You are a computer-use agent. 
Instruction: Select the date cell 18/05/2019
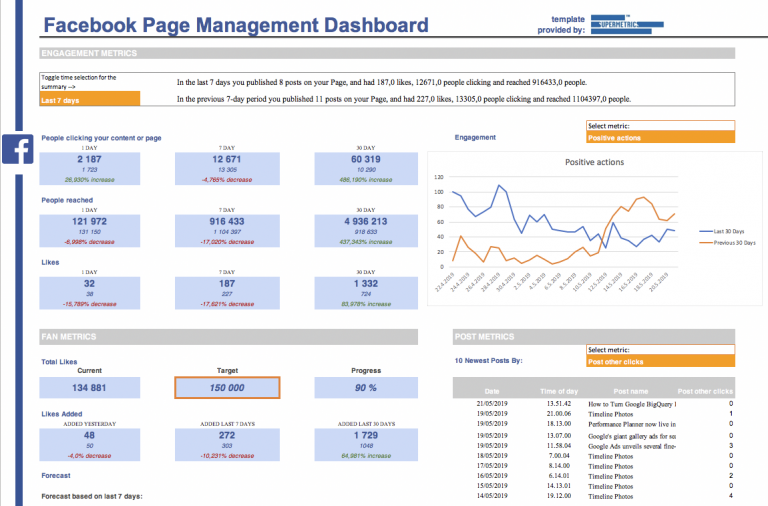click(492, 456)
